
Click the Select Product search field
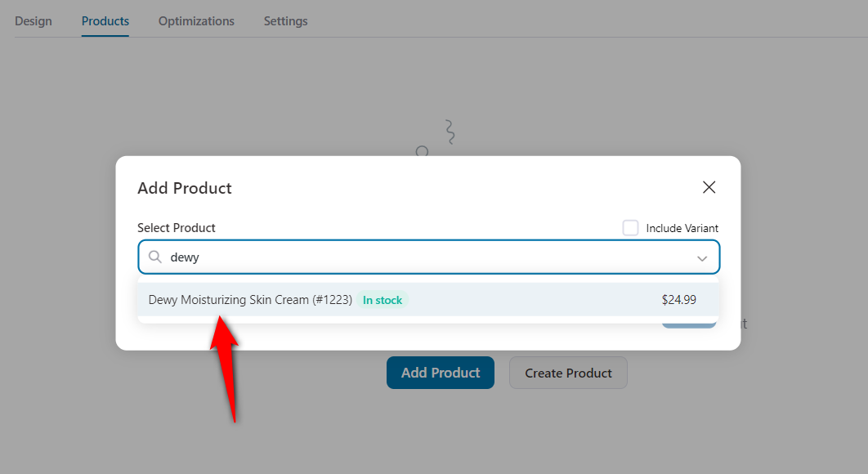(x=429, y=257)
